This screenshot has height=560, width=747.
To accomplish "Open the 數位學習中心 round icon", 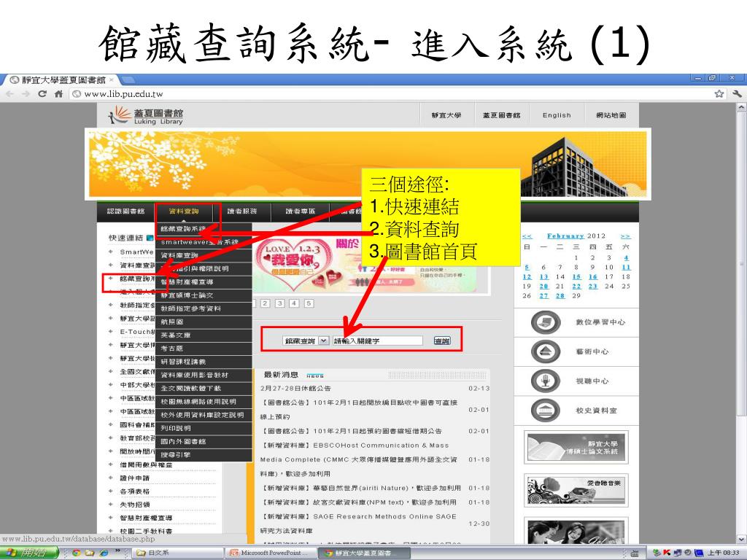I will 546,322.
